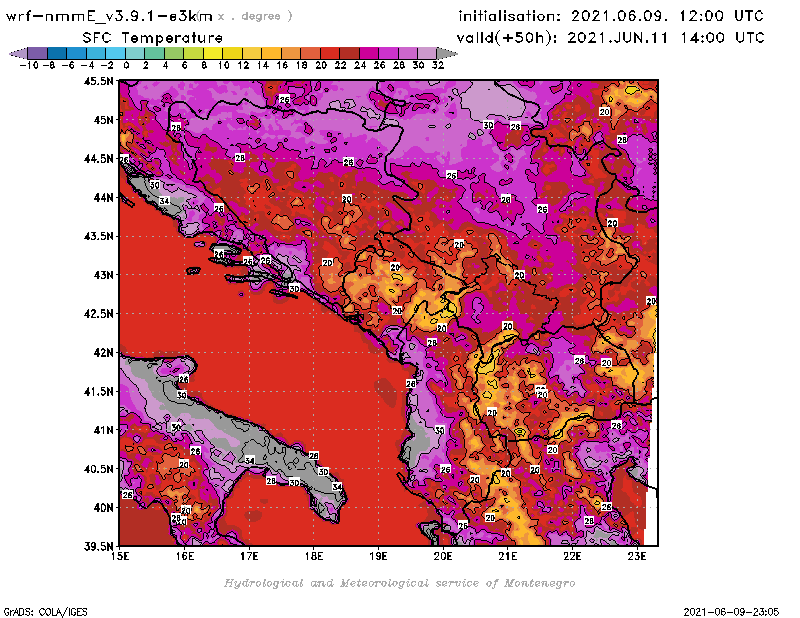Select the orange legend swatch between 14 and 16

[x=271, y=53]
